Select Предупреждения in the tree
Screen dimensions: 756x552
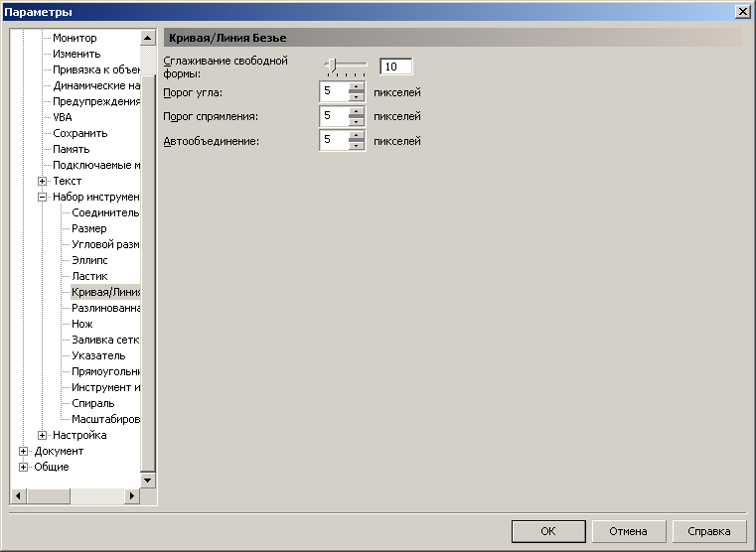click(96, 101)
